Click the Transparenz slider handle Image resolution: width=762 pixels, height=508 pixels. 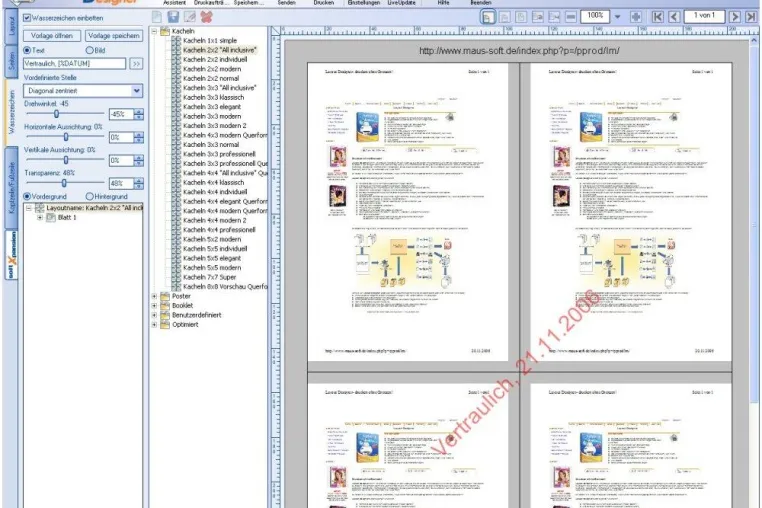point(64,183)
